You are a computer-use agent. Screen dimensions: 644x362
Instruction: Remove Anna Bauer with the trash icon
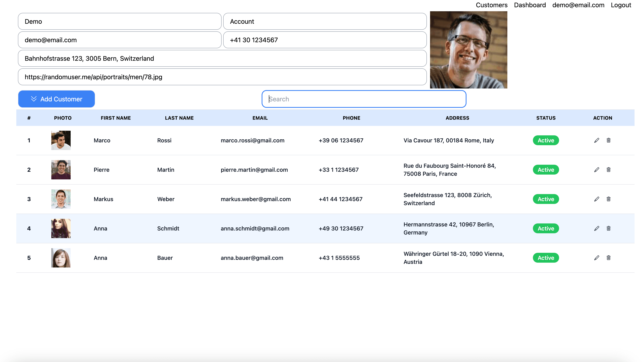pyautogui.click(x=609, y=258)
